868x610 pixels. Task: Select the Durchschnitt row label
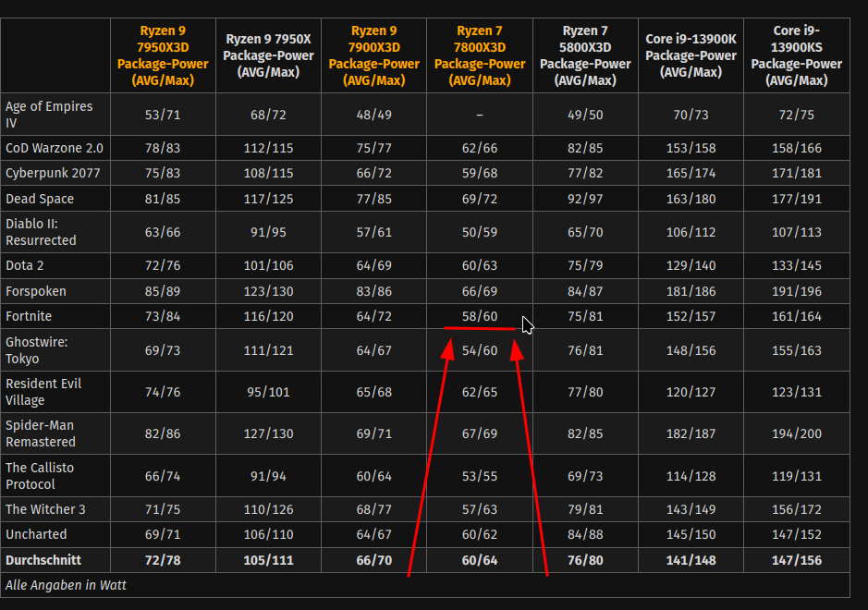coord(43,560)
